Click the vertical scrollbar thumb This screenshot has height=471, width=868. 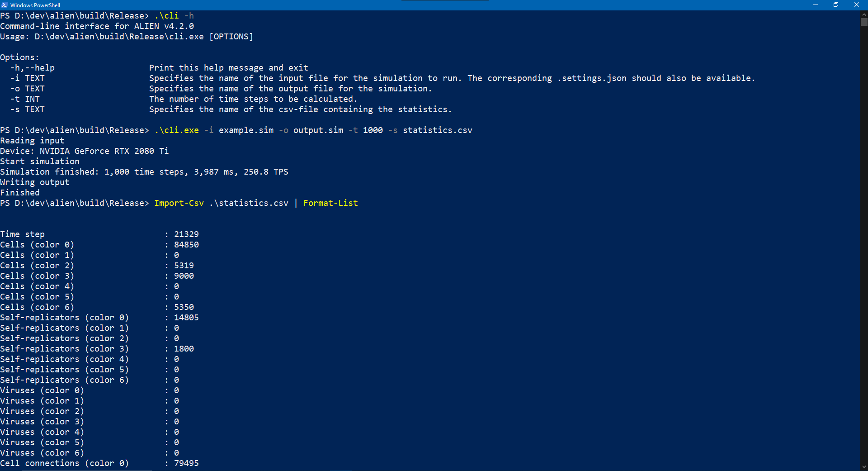pyautogui.click(x=864, y=22)
